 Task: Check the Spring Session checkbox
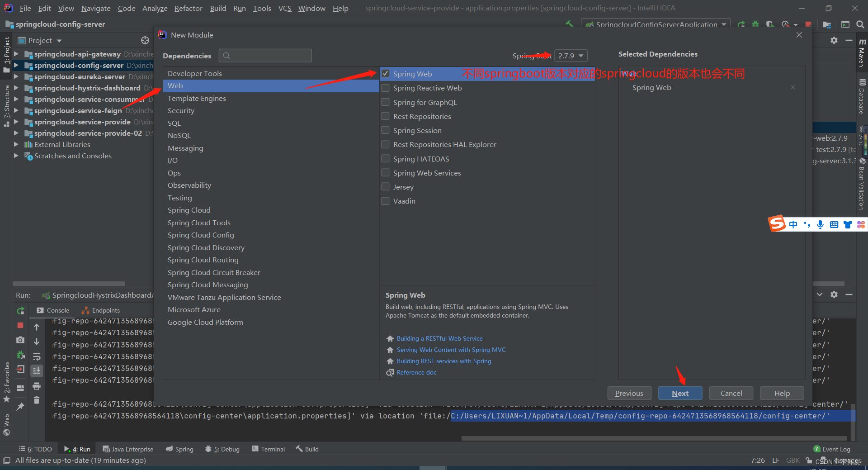(x=386, y=130)
